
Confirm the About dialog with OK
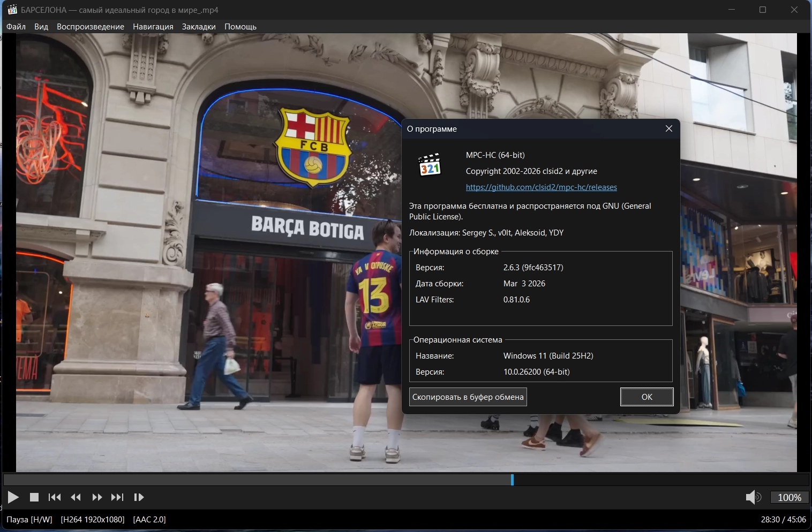click(647, 397)
